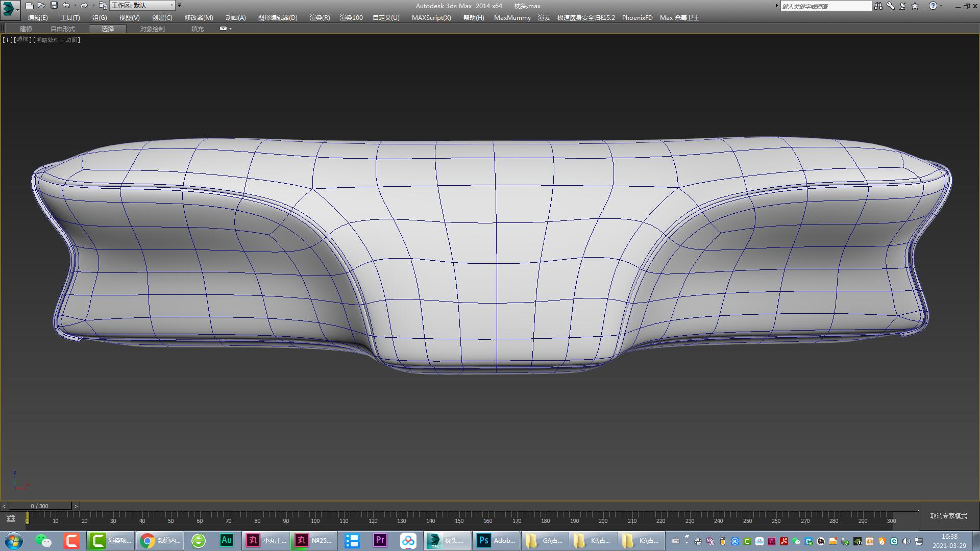Switch to the 自由形式 ribbon tab
Screen dimensions: 980x551
click(x=62, y=29)
